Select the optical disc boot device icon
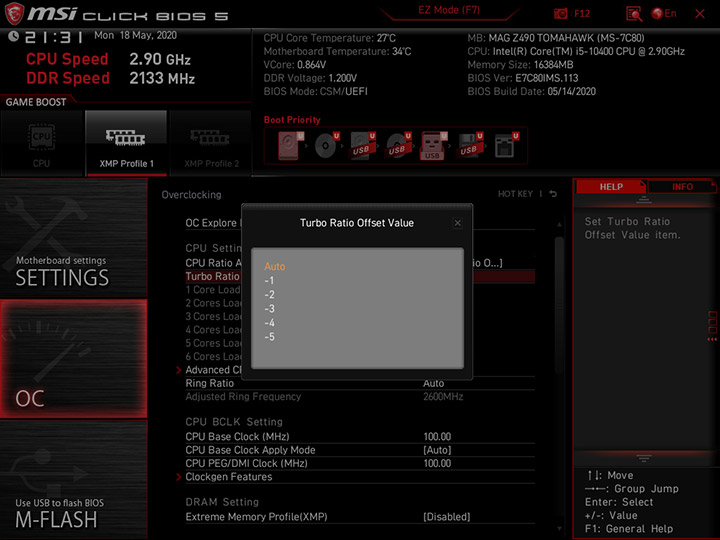Screen dimensions: 720x540 (326, 146)
